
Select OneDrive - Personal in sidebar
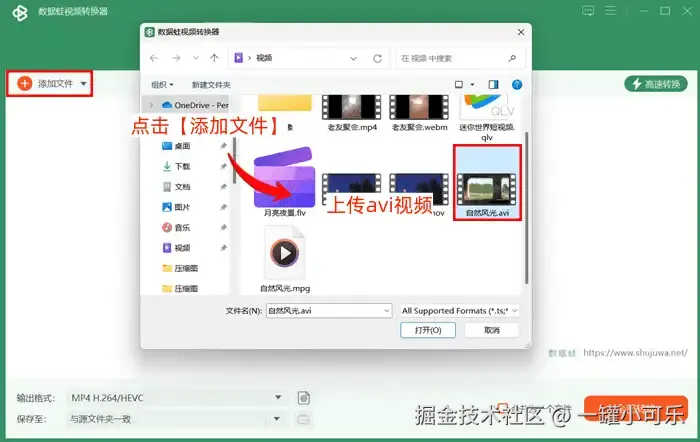pyautogui.click(x=195, y=105)
